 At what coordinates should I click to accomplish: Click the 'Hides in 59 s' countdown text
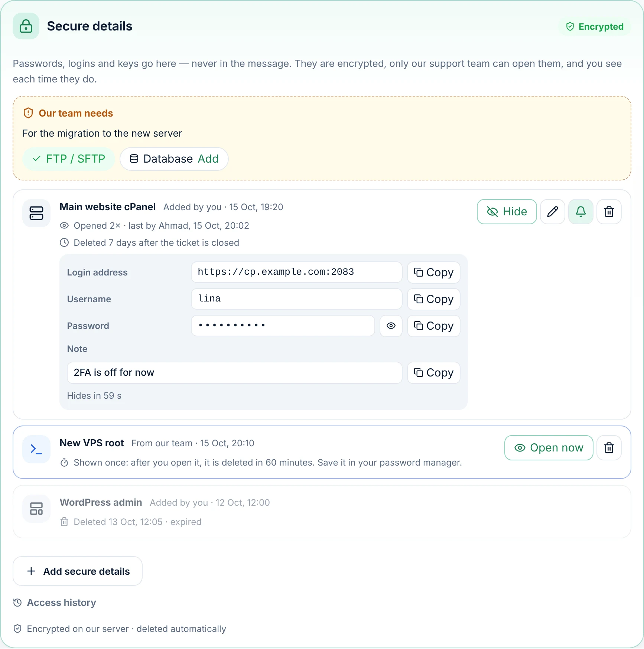[94, 396]
